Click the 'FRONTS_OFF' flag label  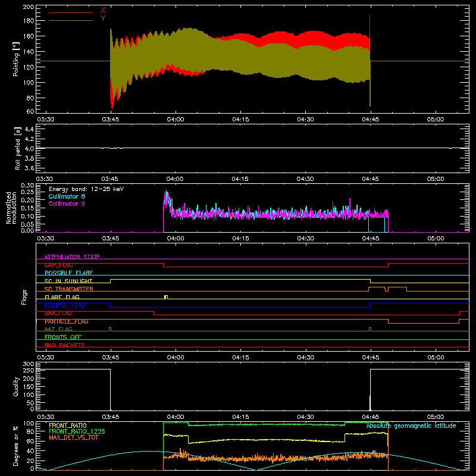click(63, 337)
